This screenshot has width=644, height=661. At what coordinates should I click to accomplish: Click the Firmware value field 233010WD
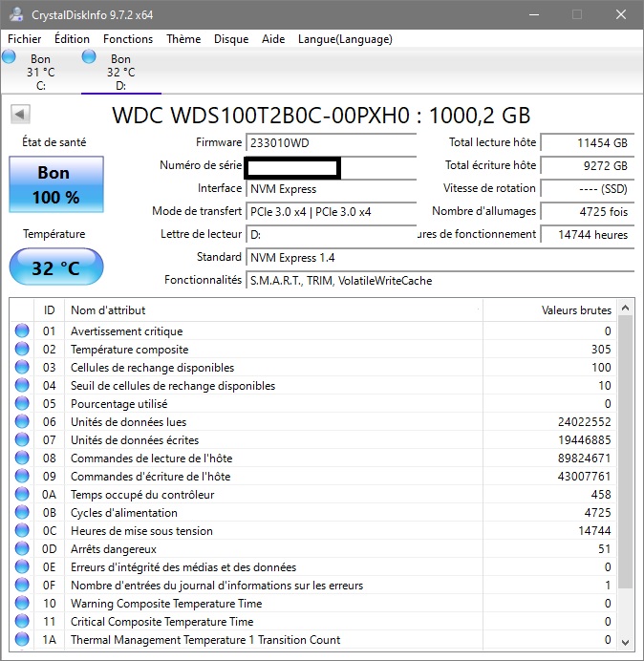pyautogui.click(x=331, y=142)
